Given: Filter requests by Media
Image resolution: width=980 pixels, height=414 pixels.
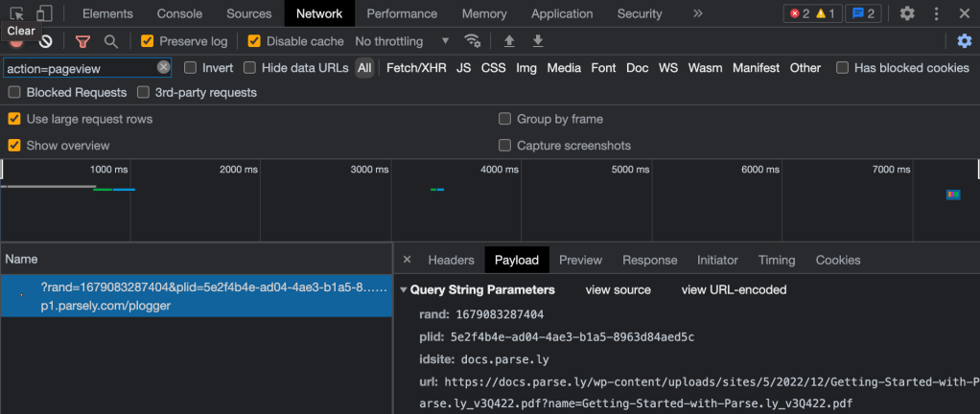Looking at the screenshot, I should tap(564, 67).
